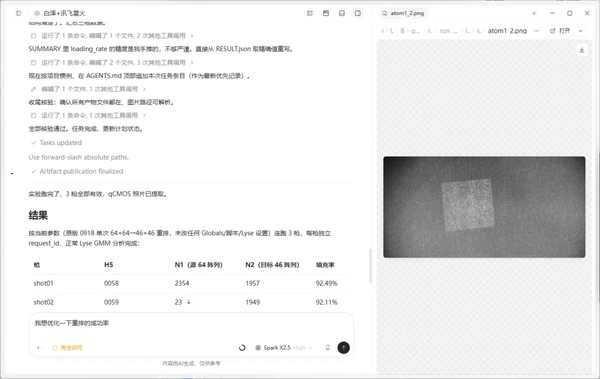Image resolution: width=600 pixels, height=379 pixels.
Task: Expand '运行了 1 条命令, 1 次其他工具调用' row
Action: [88, 115]
